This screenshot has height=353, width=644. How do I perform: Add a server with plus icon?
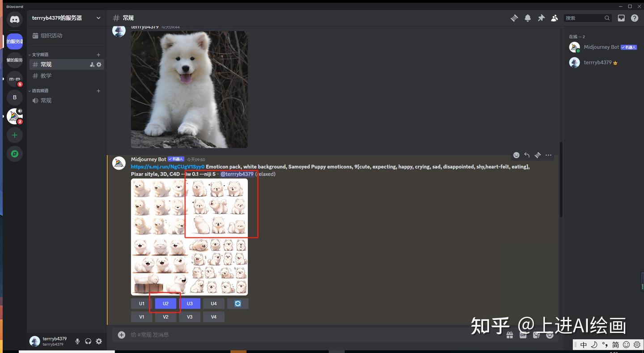click(x=15, y=135)
